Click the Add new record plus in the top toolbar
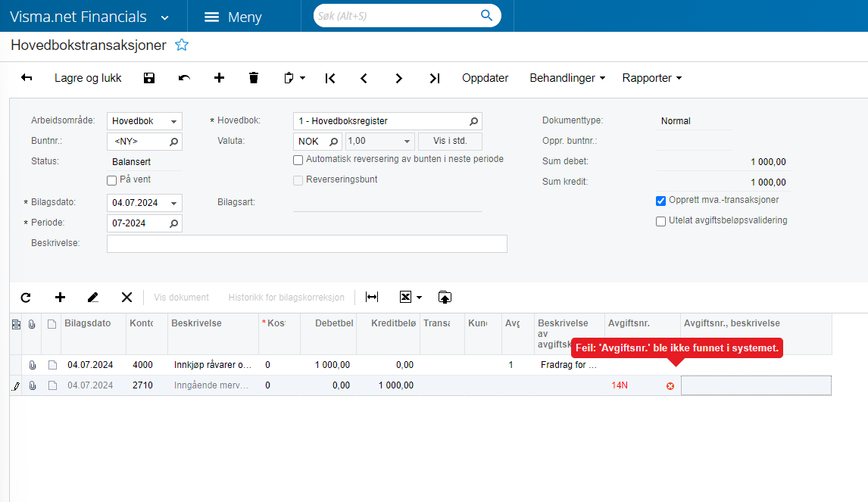This screenshot has height=502, width=868. [x=219, y=78]
